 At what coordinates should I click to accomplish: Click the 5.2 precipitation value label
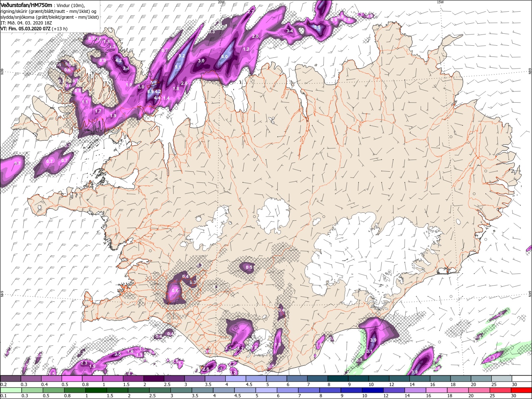(x=182, y=56)
